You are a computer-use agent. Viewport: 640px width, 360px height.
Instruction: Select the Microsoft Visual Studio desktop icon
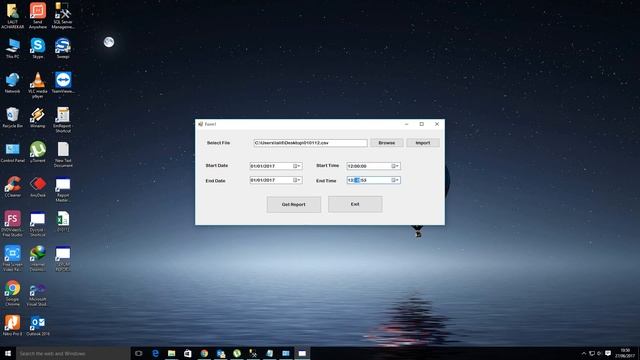click(x=38, y=295)
